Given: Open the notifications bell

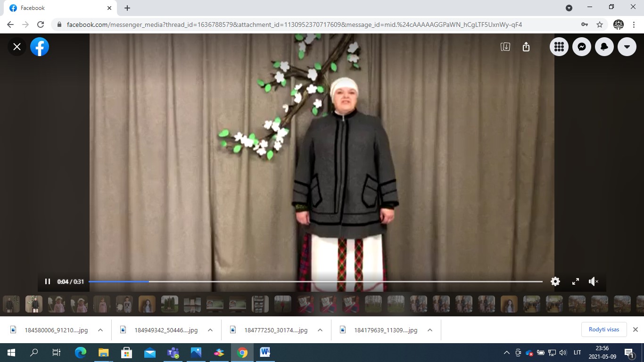Looking at the screenshot, I should point(604,47).
